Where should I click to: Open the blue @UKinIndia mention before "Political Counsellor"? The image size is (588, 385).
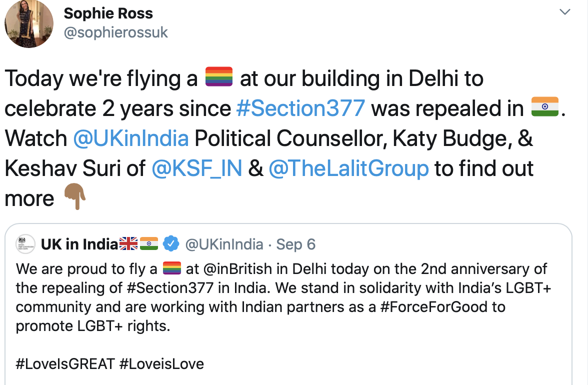pos(131,138)
